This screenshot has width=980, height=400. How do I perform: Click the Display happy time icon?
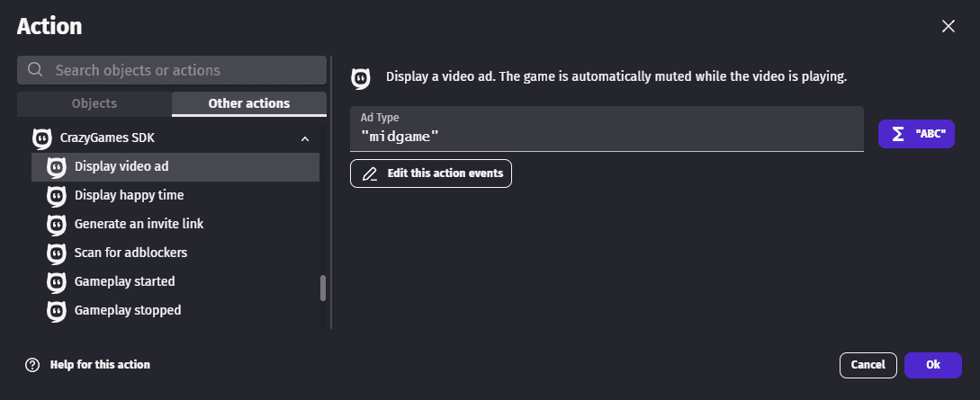click(56, 196)
